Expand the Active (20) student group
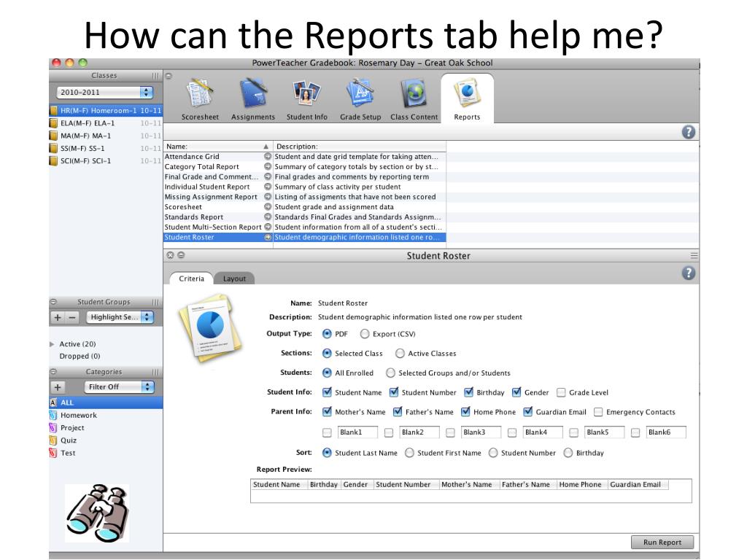 [52, 344]
